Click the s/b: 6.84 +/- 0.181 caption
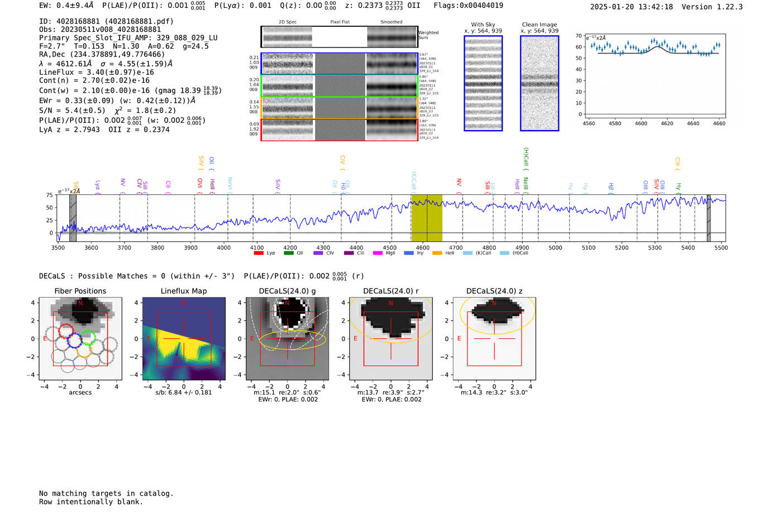 [x=184, y=392]
